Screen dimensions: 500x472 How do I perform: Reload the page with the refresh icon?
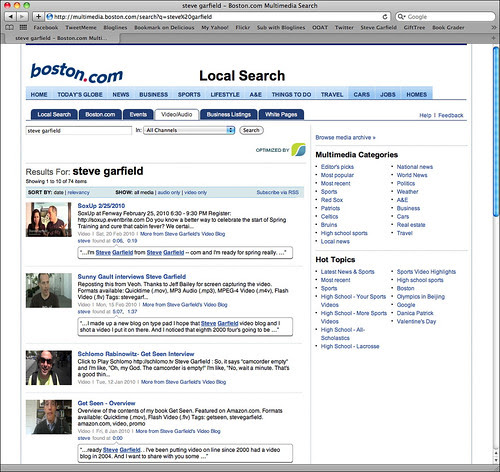coord(385,16)
